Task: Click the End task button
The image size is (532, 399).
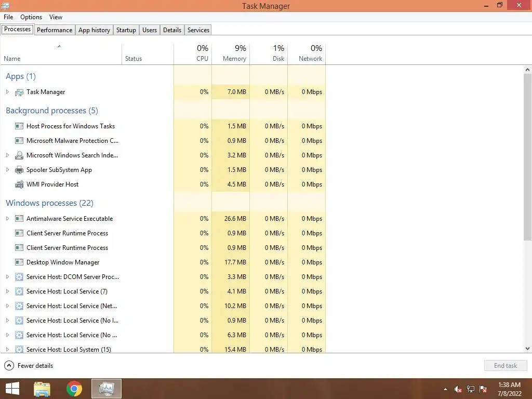Action: [506, 366]
